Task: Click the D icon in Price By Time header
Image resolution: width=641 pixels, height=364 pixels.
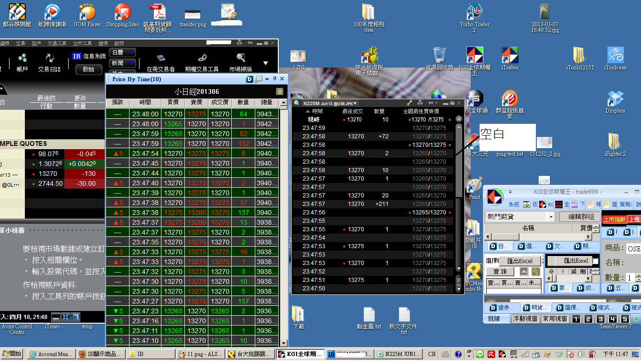Action: tap(250, 79)
